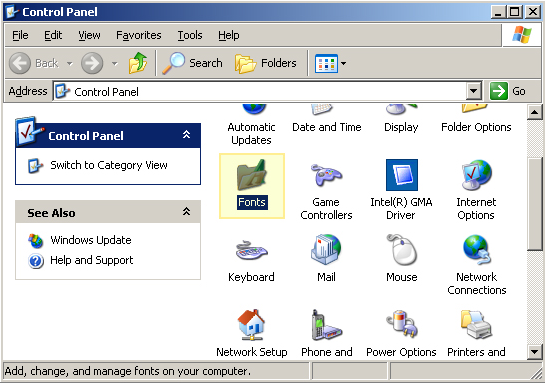545x383 pixels.
Task: Click the Views toolbar icon
Action: click(x=326, y=63)
